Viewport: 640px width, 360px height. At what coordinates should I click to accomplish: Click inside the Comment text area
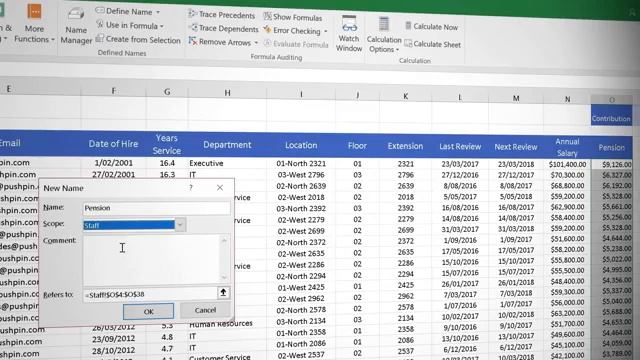[x=152, y=259]
